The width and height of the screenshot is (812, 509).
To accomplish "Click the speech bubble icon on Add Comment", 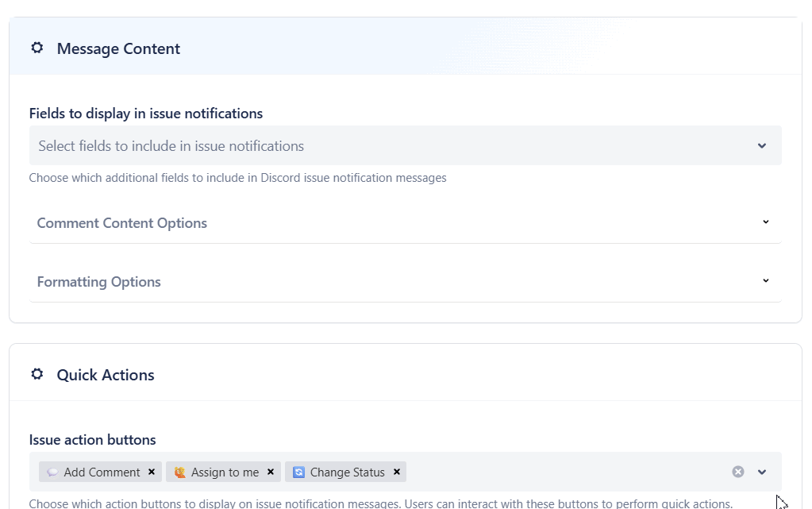I will [x=52, y=472].
